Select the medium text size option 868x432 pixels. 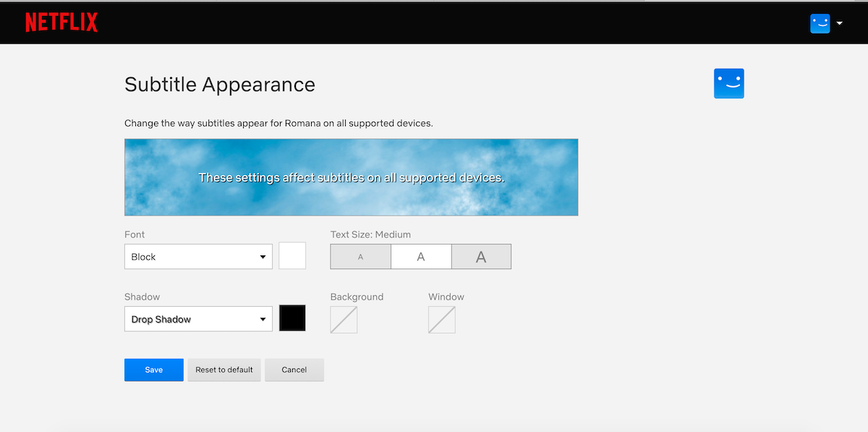click(x=421, y=257)
